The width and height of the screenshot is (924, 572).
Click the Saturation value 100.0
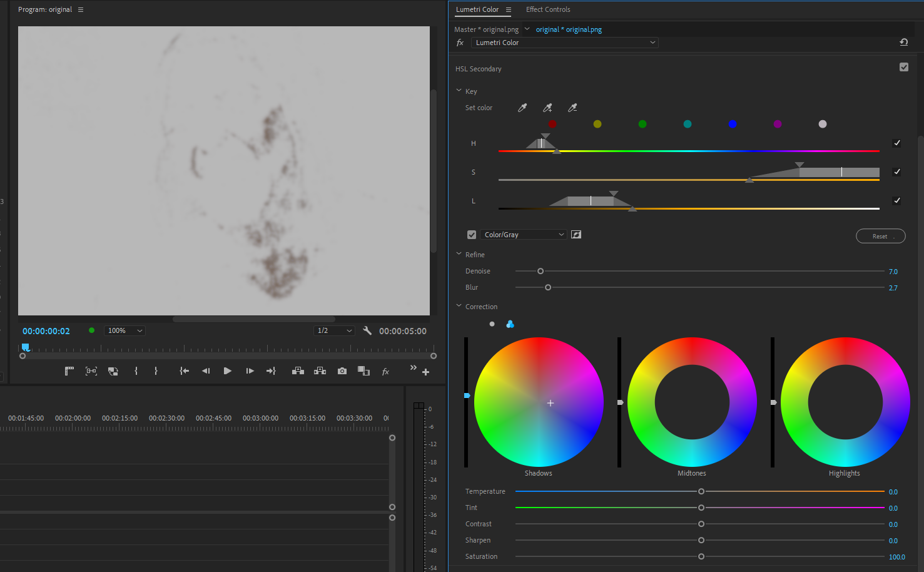point(896,557)
